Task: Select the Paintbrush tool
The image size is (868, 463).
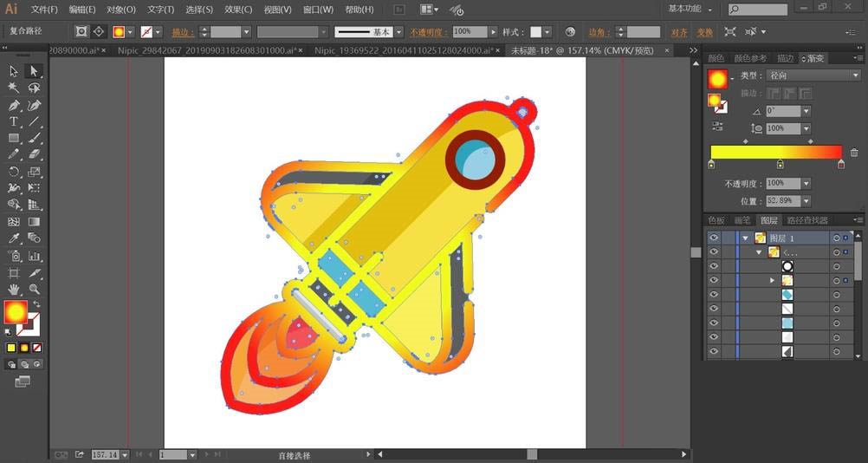Action: [35, 138]
